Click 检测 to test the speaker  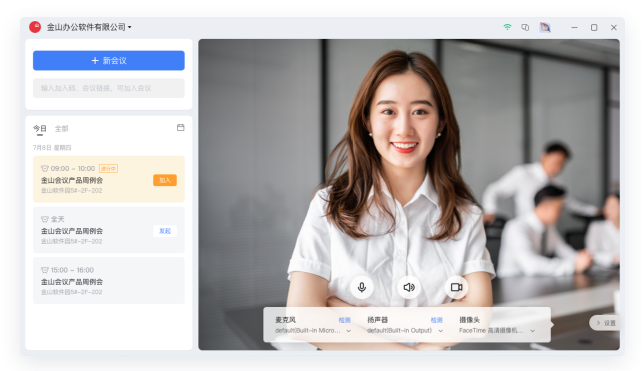436,320
